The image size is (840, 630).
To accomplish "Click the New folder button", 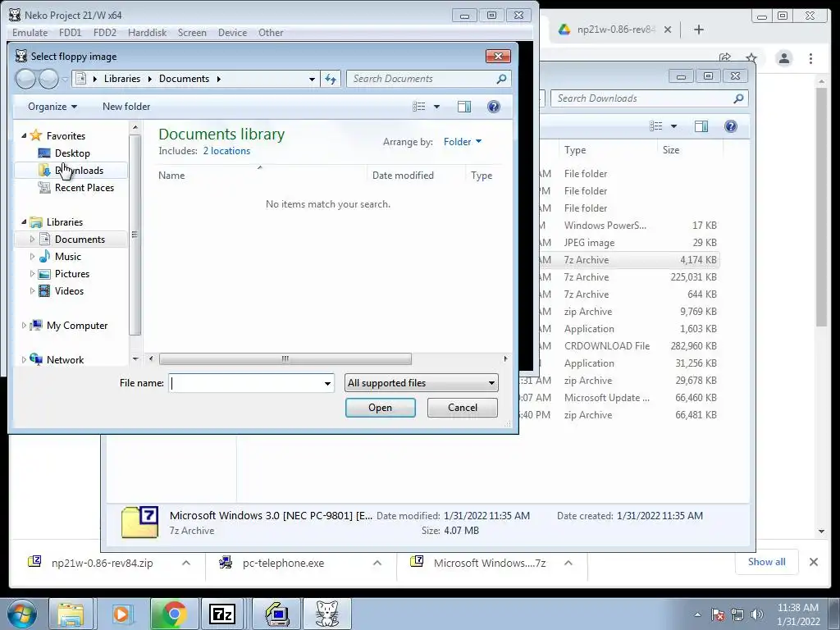I will [126, 107].
